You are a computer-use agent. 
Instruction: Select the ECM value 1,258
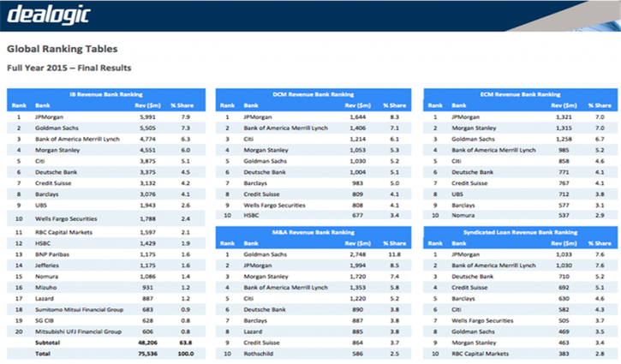pyautogui.click(x=564, y=139)
